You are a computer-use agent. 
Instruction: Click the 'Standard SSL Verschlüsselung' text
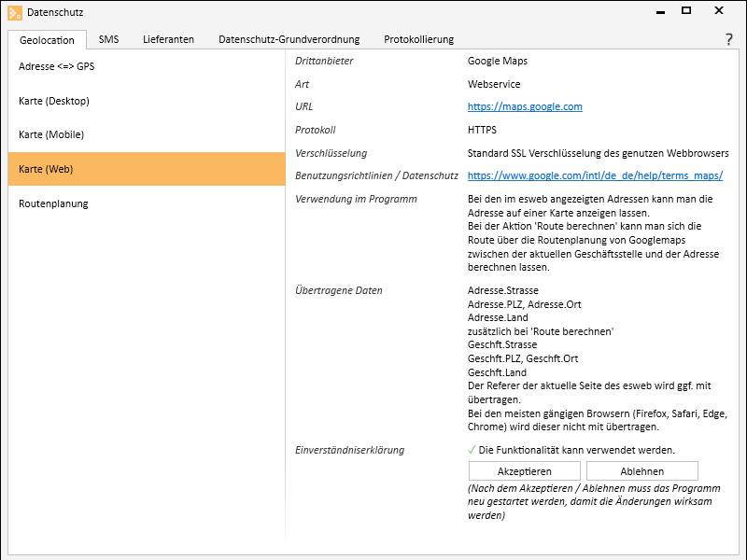[x=598, y=153]
